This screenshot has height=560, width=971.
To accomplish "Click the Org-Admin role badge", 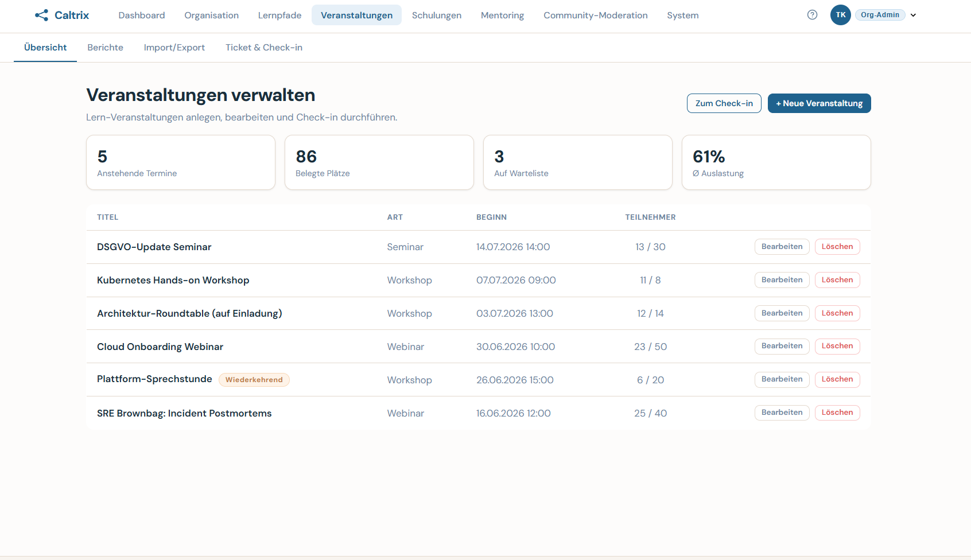I will pos(880,15).
